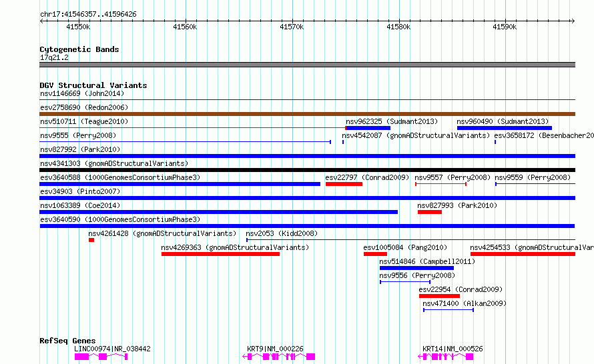Click the left arrow of the ruler

(x=42, y=21)
